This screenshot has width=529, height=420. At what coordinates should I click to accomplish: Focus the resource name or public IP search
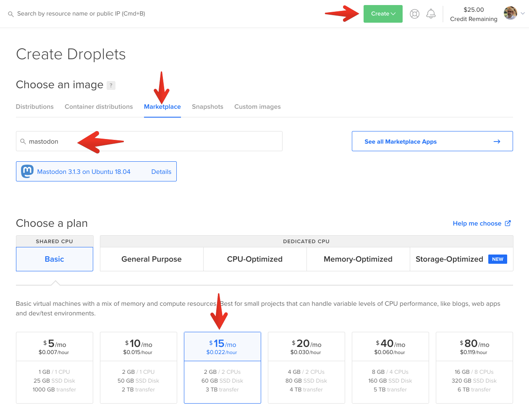81,13
